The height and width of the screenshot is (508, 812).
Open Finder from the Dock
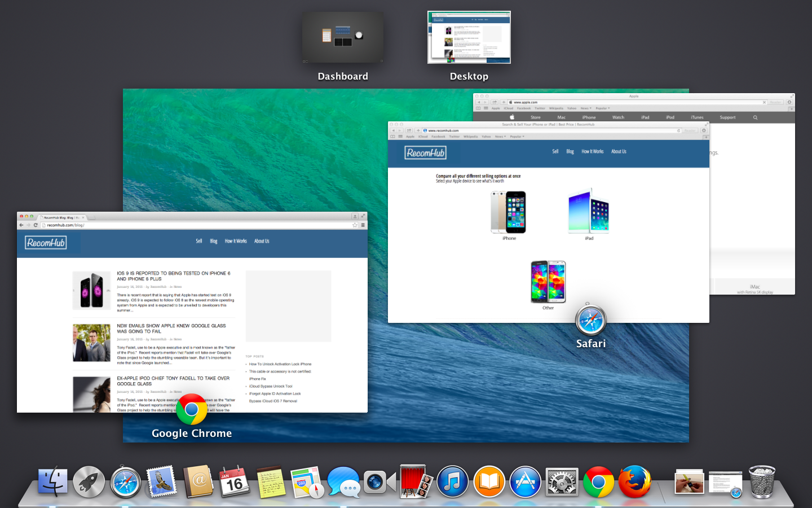click(x=53, y=482)
